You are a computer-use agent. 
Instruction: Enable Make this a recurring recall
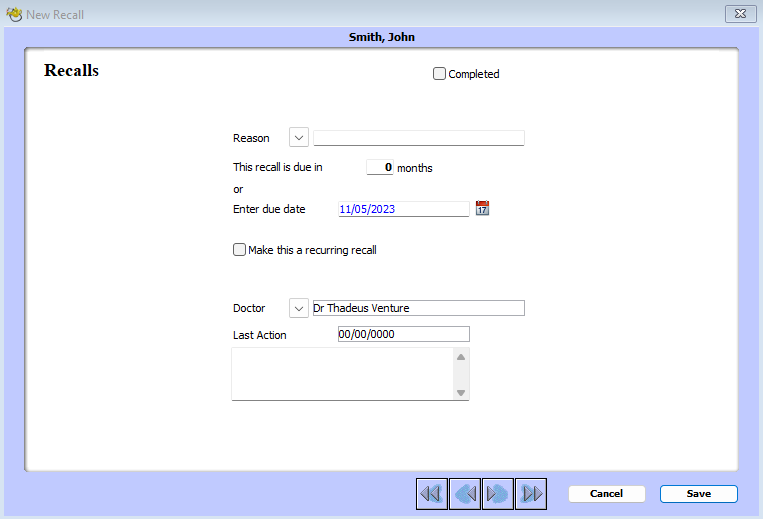239,250
